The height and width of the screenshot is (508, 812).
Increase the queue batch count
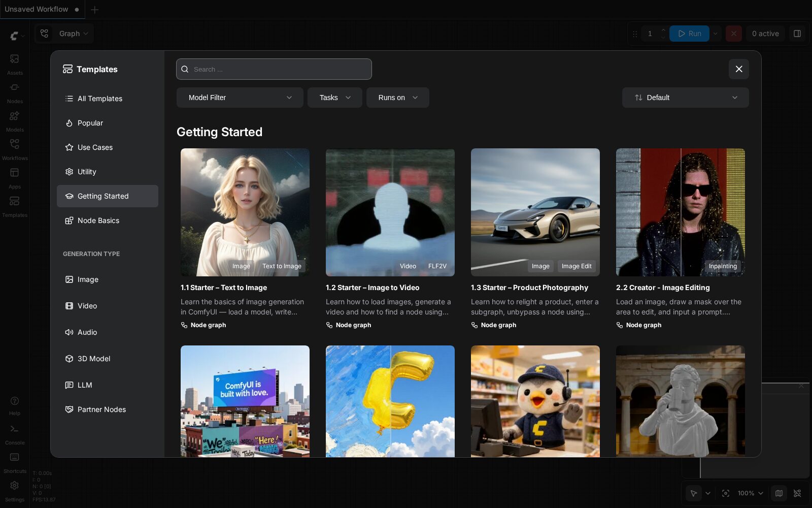pos(663,30)
